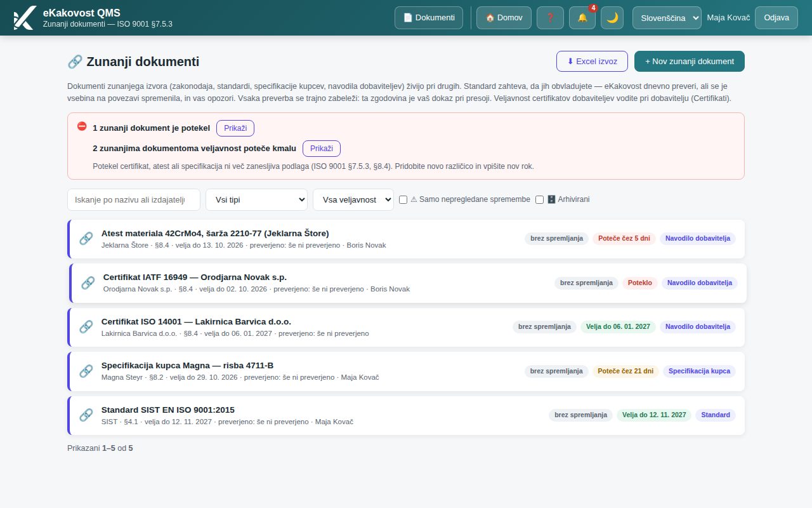Go to Dokumenti in top navigation
Image resolution: width=812 pixels, height=508 pixels.
[x=429, y=18]
